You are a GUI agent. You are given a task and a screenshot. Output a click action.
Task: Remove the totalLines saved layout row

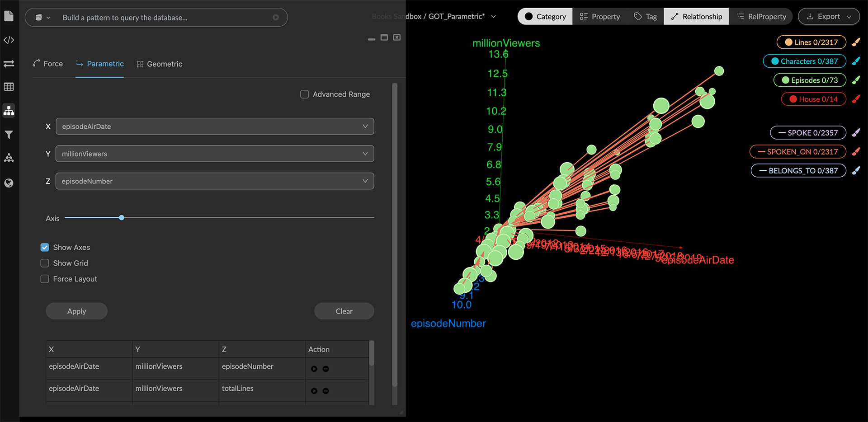pos(326,391)
